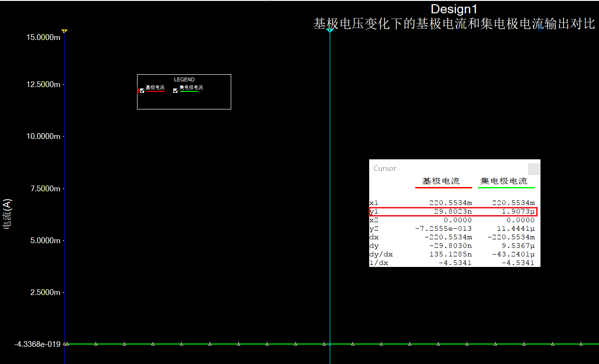Click the 15.0000m Y-axis tick label
599x364 pixels.
pos(43,38)
